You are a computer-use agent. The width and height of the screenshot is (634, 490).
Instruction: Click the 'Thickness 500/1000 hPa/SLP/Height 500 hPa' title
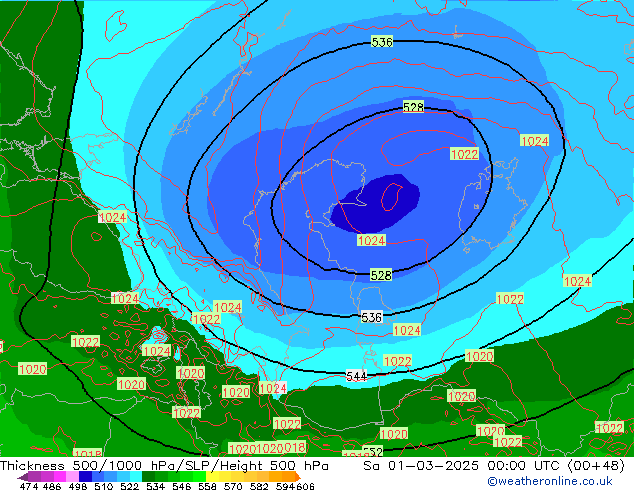pos(164,466)
